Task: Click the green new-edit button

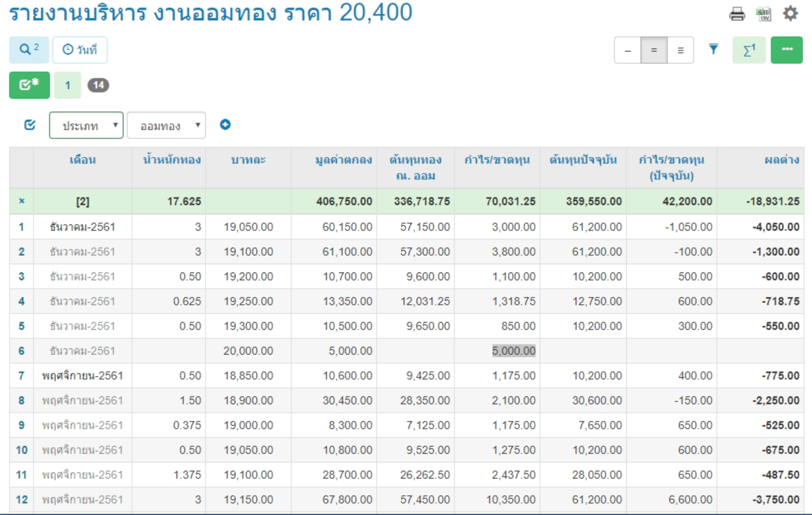Action: (29, 85)
